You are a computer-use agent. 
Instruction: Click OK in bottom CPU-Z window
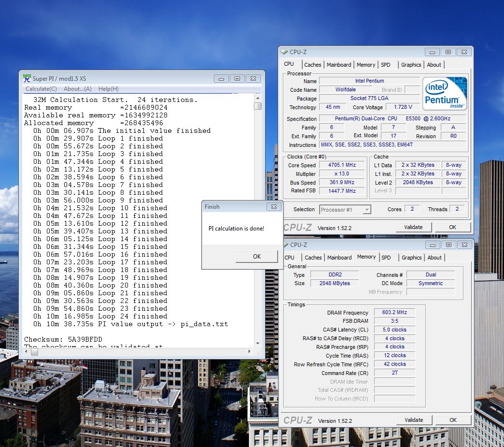tap(453, 420)
